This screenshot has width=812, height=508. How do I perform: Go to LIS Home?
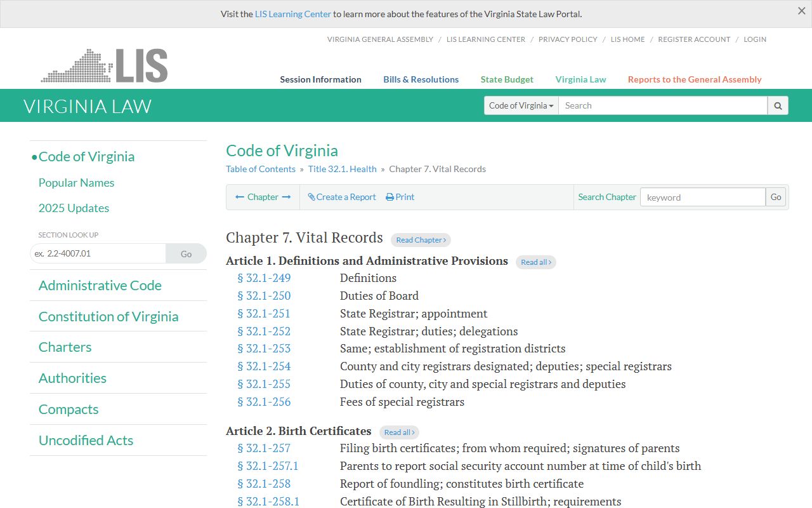(x=627, y=39)
